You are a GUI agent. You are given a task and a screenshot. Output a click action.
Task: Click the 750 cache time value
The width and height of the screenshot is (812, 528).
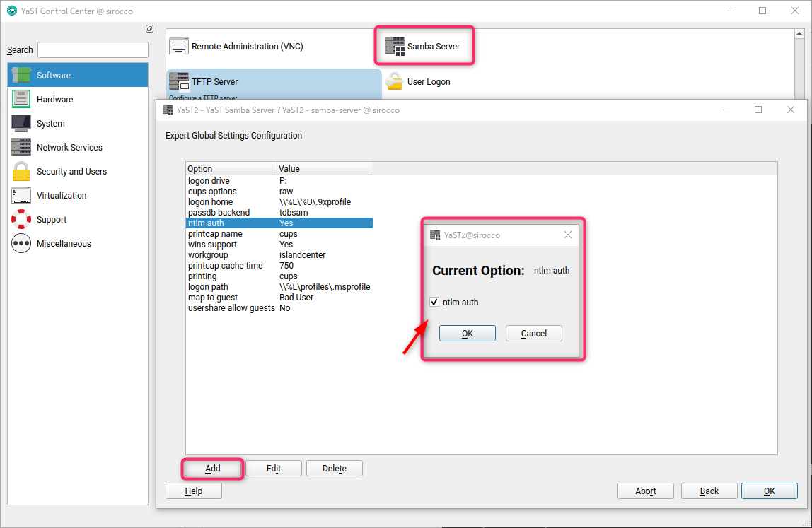tap(286, 266)
